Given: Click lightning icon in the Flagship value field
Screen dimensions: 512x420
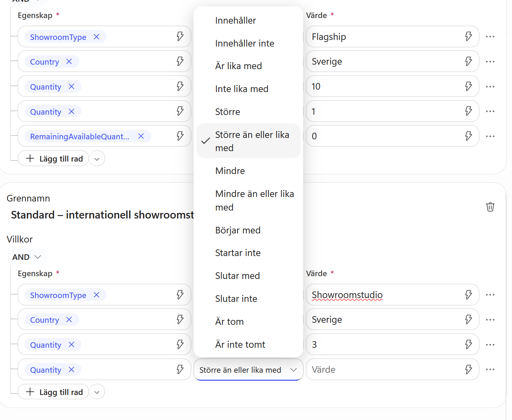Looking at the screenshot, I should pos(469,36).
